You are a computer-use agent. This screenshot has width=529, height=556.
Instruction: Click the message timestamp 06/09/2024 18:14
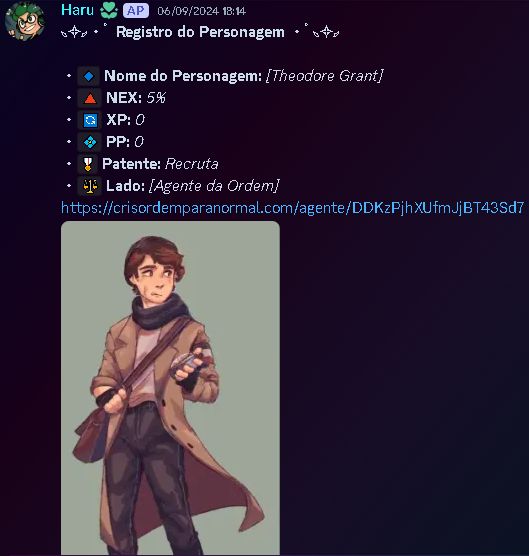coord(202,11)
